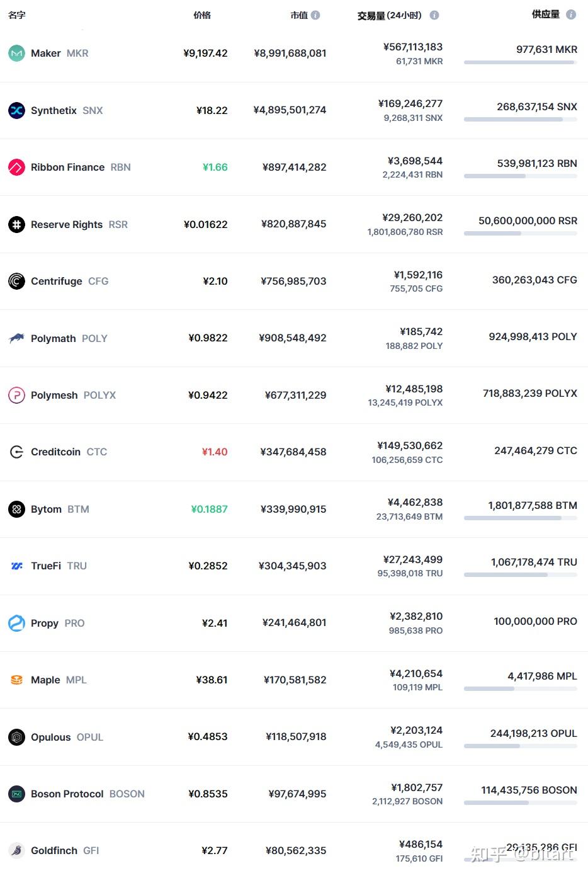Click the Centrifuge CFG logo icon

(16, 281)
